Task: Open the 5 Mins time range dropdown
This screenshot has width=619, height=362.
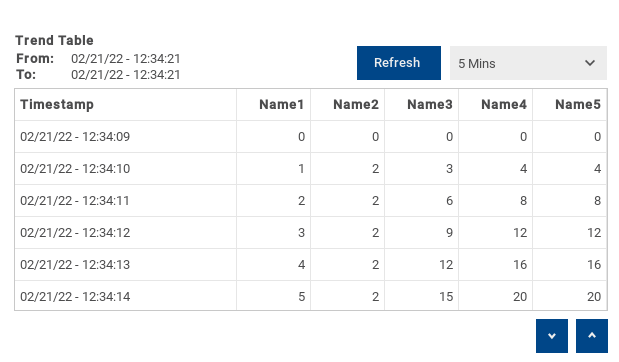Action: coord(528,63)
